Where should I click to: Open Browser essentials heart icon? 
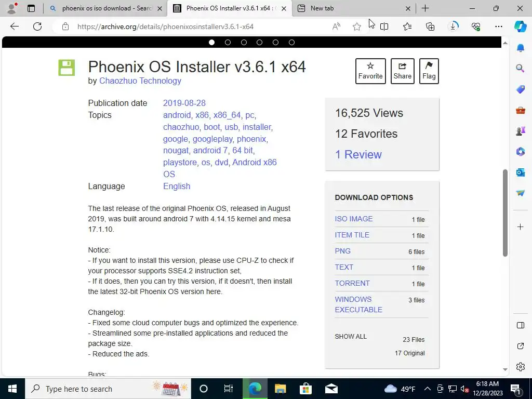(476, 26)
